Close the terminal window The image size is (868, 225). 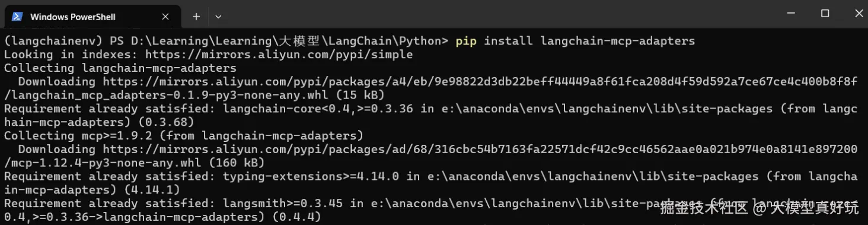(857, 14)
